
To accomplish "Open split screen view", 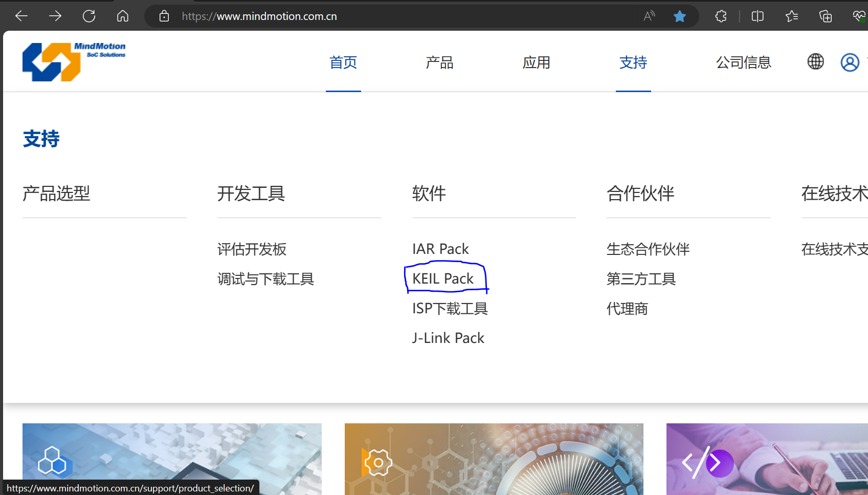I will point(758,16).
